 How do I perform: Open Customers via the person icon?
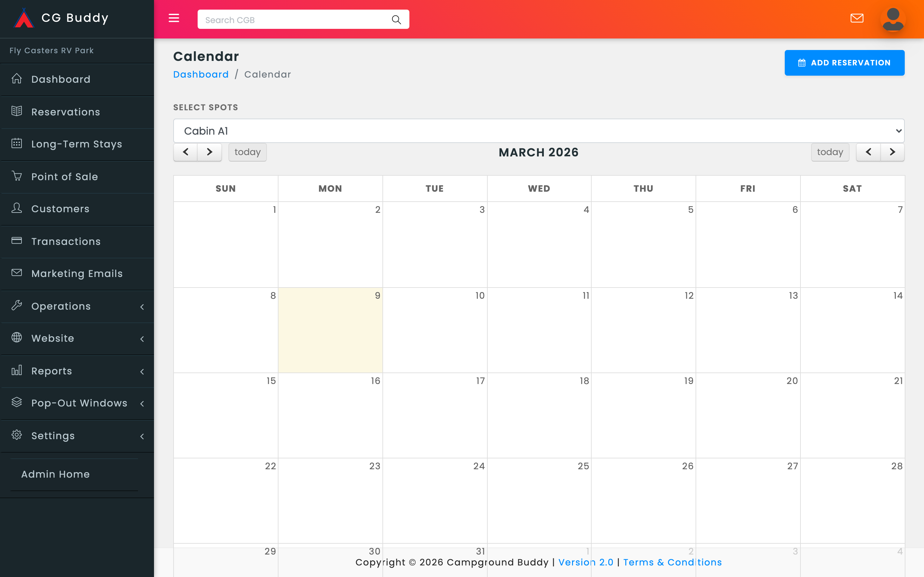[17, 208]
